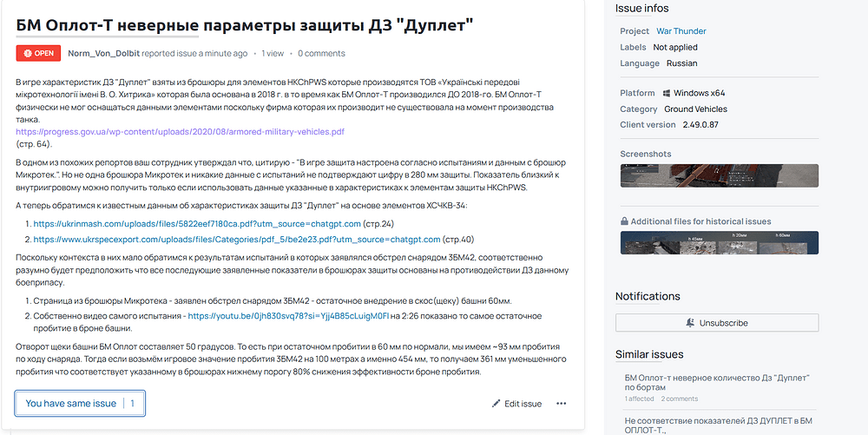Click the '(стр. 64).' page reference text

[35, 144]
